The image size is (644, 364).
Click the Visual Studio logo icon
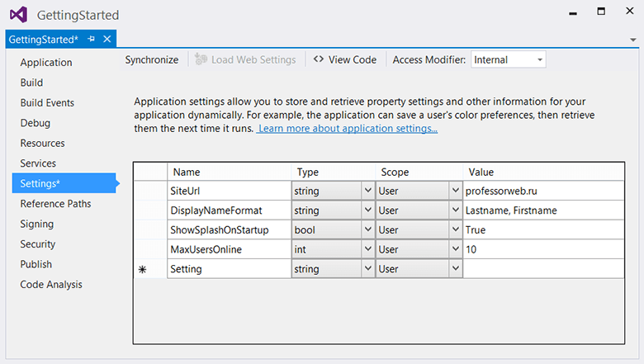pos(19,15)
